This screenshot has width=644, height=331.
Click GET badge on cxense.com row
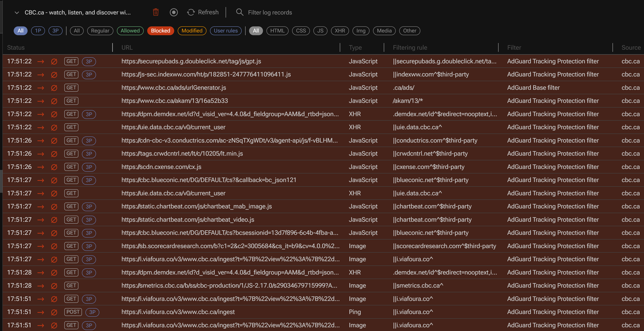(71, 167)
